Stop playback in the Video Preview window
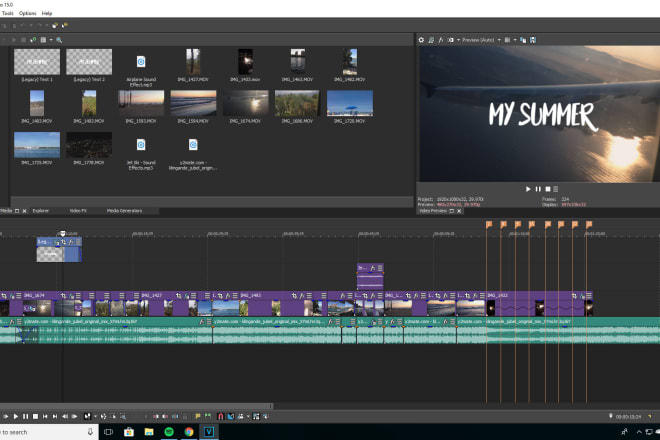Screen dimensions: 660x440 (x=548, y=189)
